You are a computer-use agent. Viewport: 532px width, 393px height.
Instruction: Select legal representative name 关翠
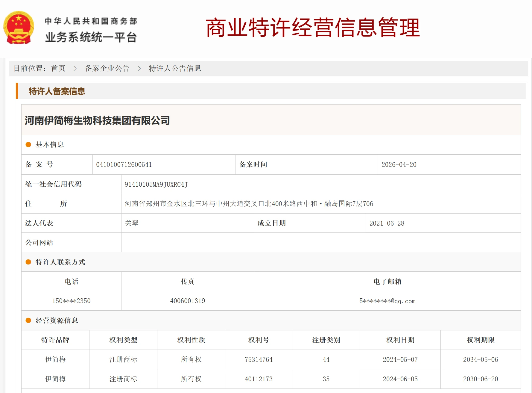(x=132, y=223)
